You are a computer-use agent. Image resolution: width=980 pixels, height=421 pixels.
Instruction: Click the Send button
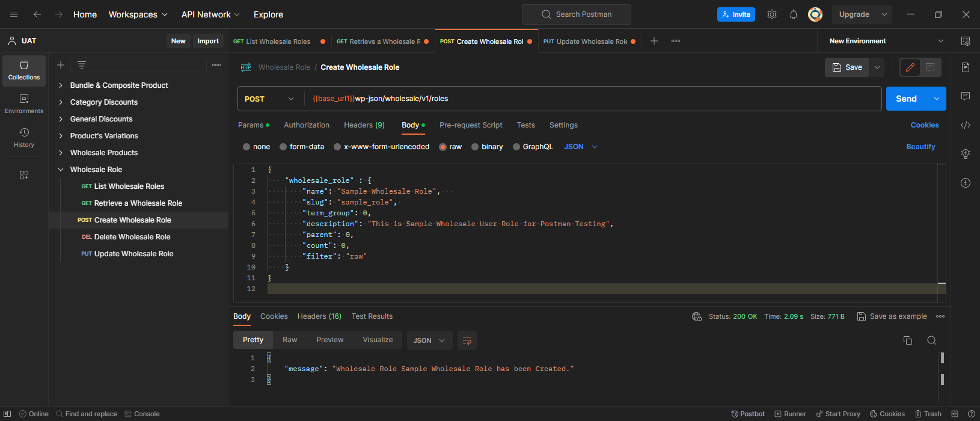pyautogui.click(x=907, y=99)
